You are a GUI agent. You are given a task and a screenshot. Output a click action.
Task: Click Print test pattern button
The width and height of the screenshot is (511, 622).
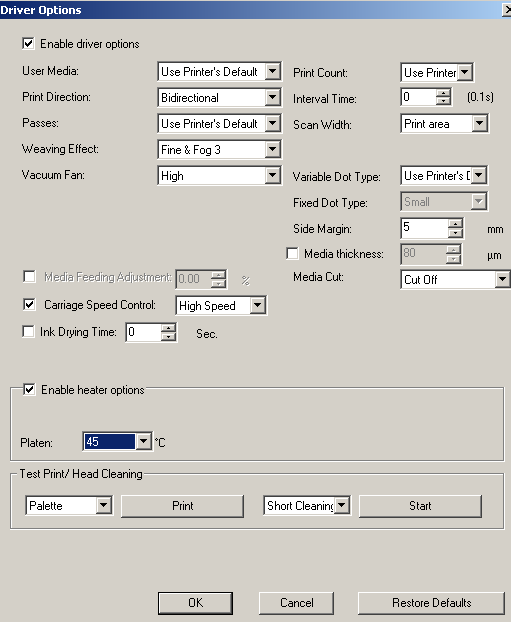[x=182, y=506]
